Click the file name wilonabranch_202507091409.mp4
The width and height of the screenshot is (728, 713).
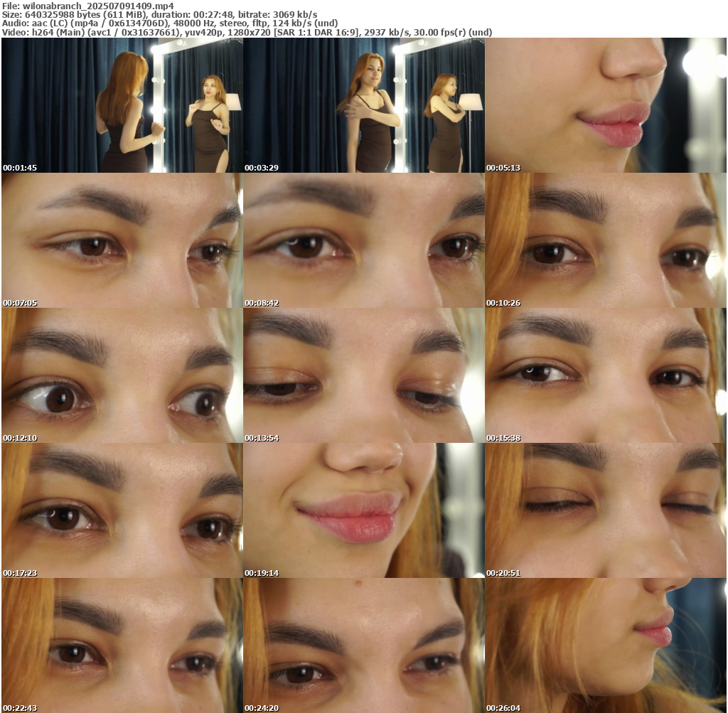[x=98, y=6]
